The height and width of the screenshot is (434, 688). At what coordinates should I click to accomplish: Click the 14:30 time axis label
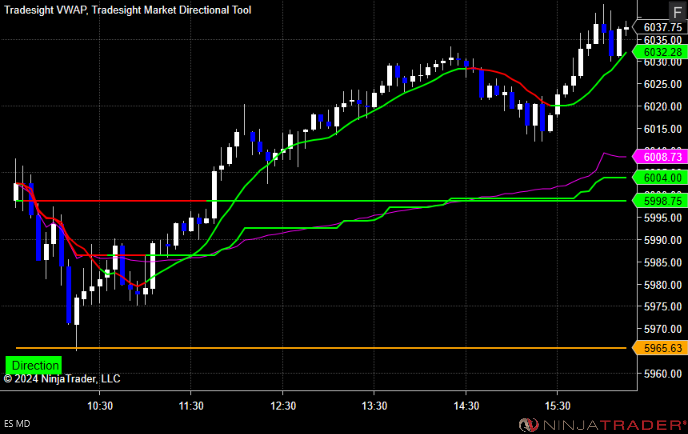(x=466, y=406)
